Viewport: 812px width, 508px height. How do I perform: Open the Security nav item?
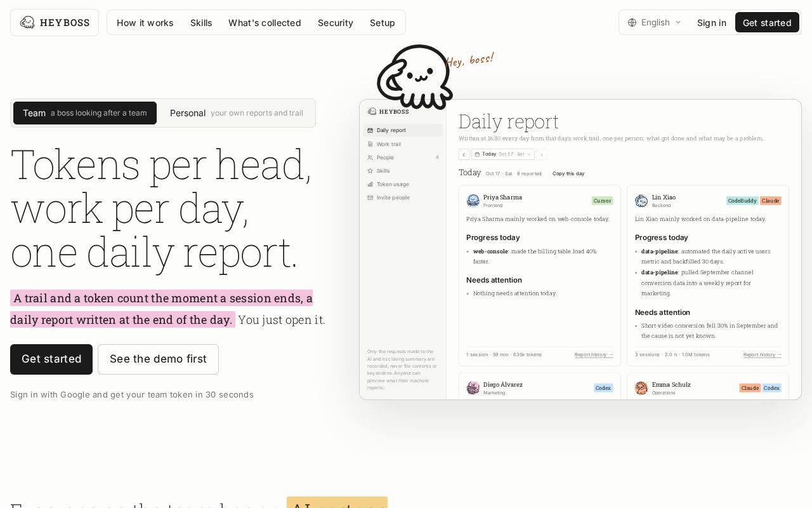(x=336, y=23)
